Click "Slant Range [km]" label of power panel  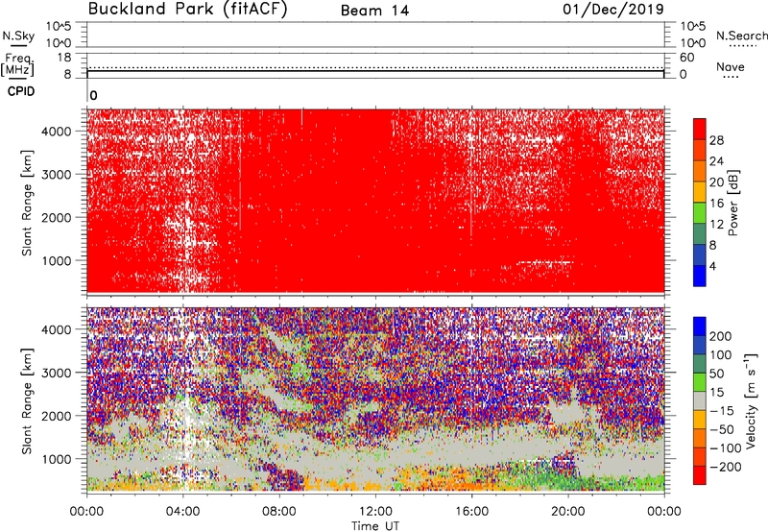click(x=27, y=203)
